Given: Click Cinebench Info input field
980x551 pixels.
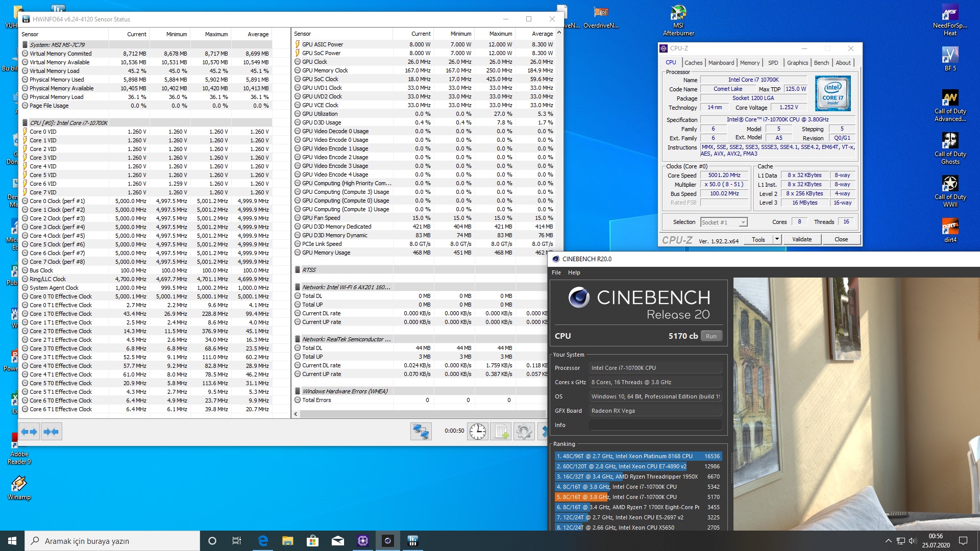Looking at the screenshot, I should [655, 425].
